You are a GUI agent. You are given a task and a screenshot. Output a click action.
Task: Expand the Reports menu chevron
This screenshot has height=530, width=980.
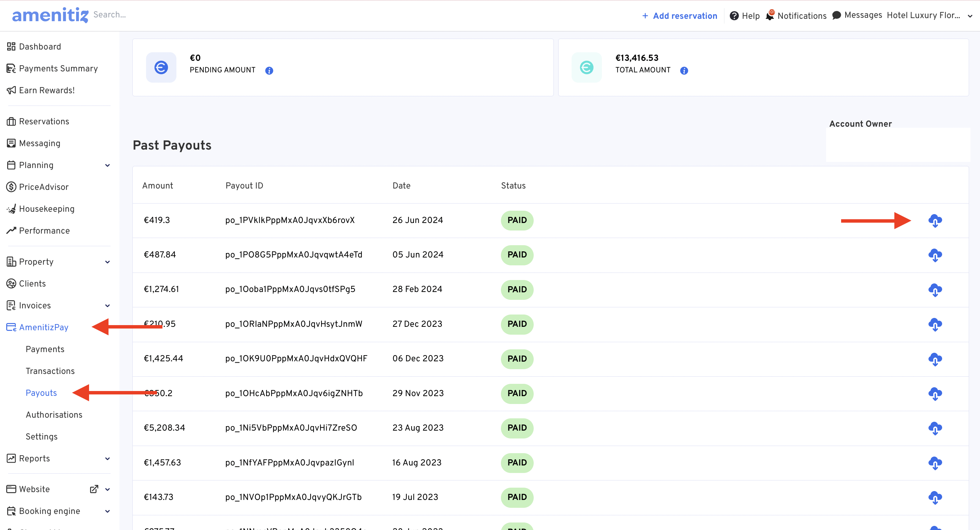pyautogui.click(x=107, y=459)
